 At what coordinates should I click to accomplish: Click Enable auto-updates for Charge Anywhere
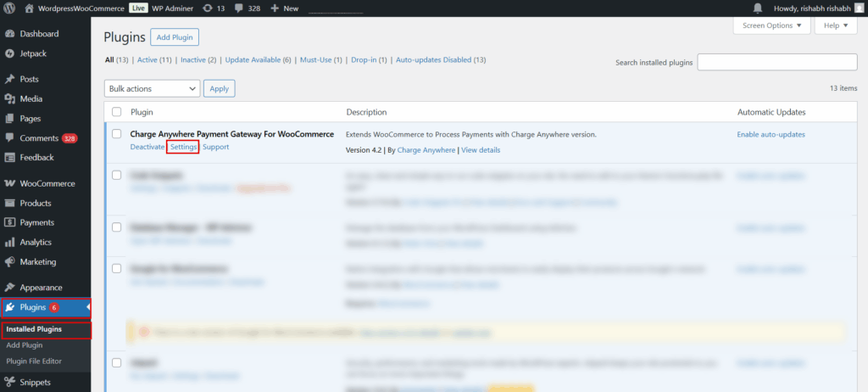[771, 134]
